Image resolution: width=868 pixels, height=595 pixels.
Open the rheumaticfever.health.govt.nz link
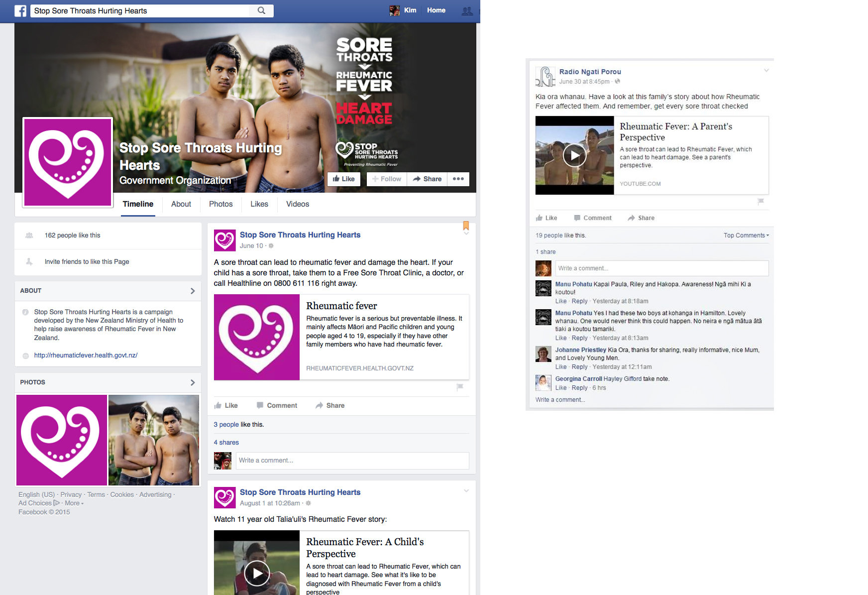pyautogui.click(x=86, y=356)
